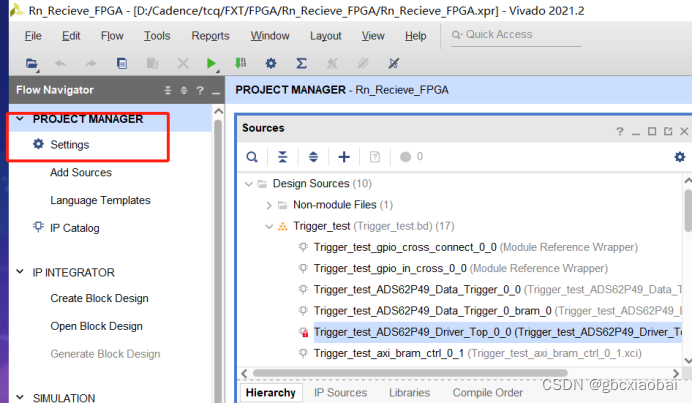This screenshot has width=692, height=403.
Task: Click scroll right arrow in Sources panel
Action: (x=675, y=373)
